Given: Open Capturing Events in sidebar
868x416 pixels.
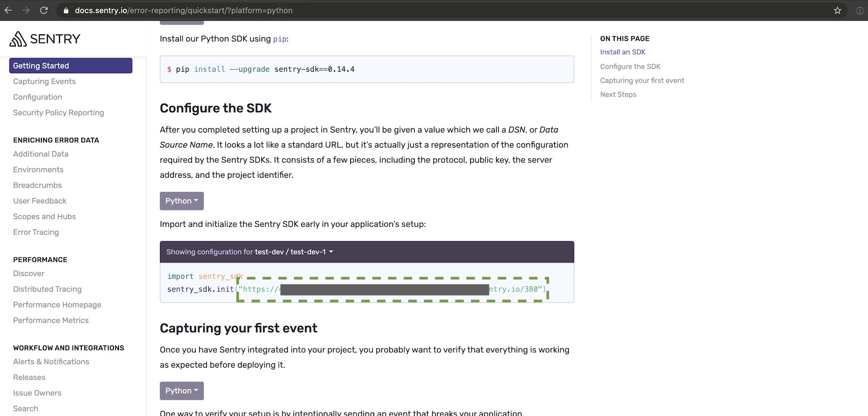Looking at the screenshot, I should (44, 81).
